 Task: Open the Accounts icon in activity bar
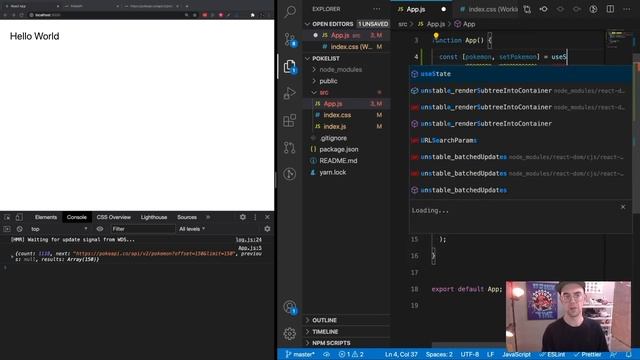(290, 307)
